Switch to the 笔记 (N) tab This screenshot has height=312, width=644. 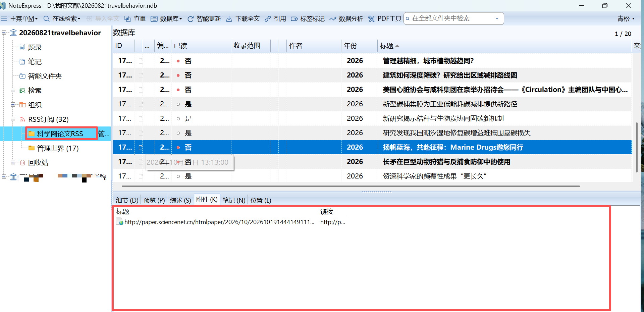tap(234, 200)
